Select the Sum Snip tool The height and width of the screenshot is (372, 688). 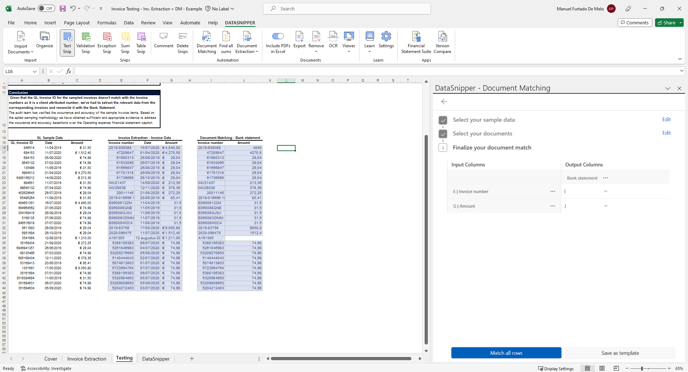coord(125,43)
